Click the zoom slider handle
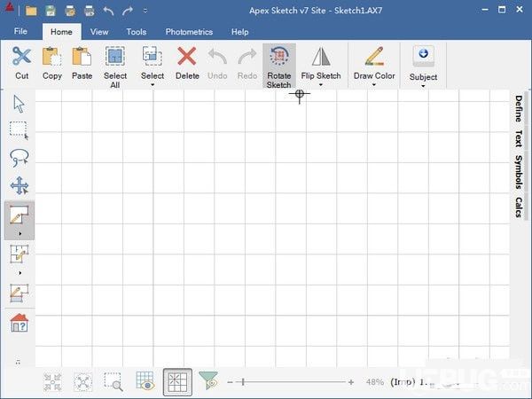 click(x=243, y=382)
